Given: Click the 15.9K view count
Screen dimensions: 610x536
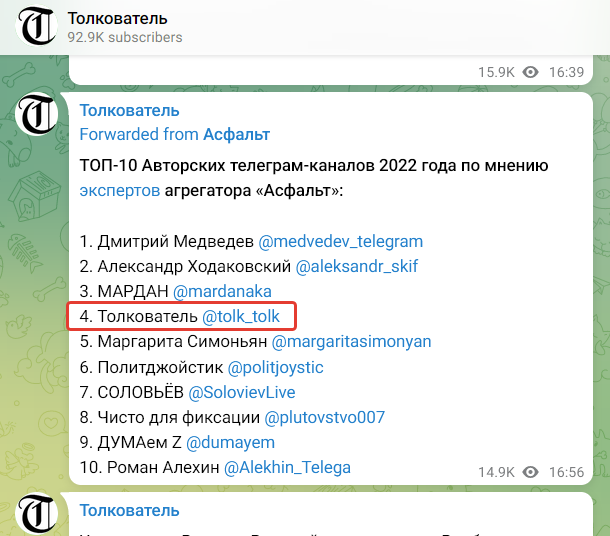Looking at the screenshot, I should [496, 72].
